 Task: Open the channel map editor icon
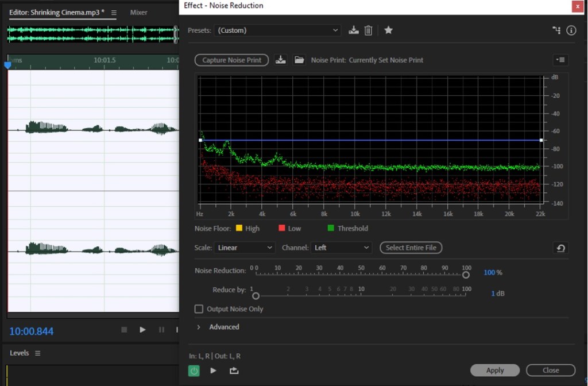[556, 30]
